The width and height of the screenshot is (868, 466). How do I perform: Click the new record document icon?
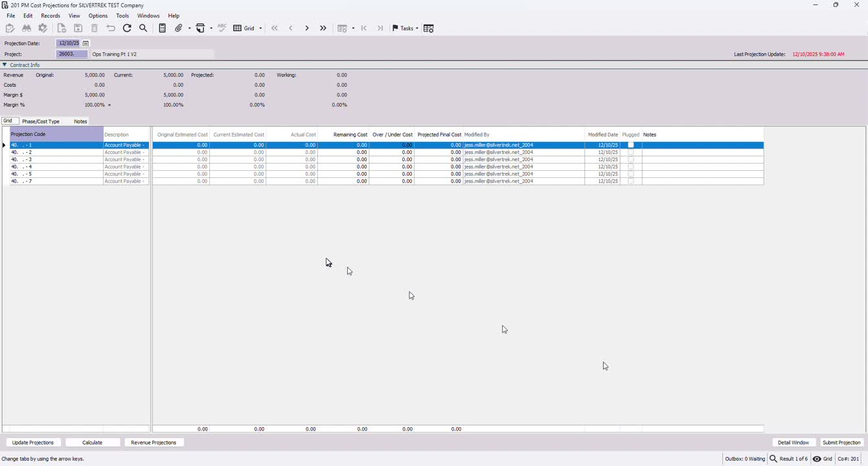point(62,28)
